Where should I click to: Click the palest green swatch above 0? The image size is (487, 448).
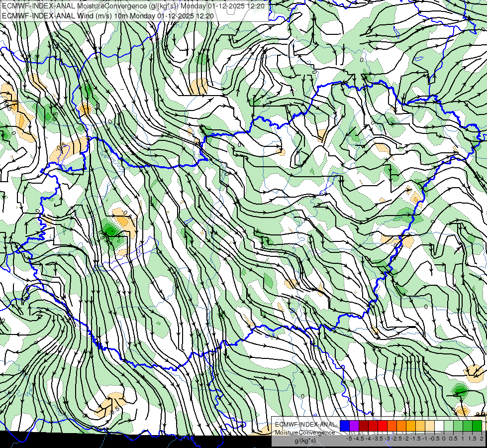coord(449,426)
